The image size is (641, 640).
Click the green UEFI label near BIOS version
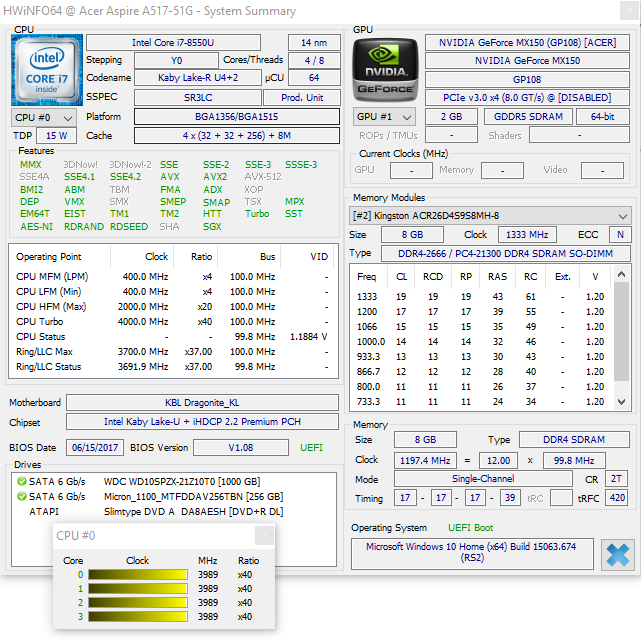click(x=311, y=448)
